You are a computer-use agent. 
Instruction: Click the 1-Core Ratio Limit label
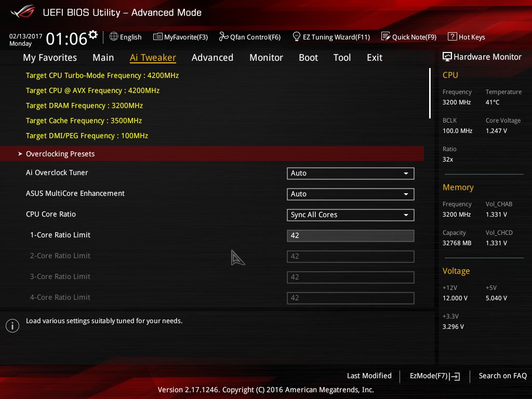tap(60, 235)
